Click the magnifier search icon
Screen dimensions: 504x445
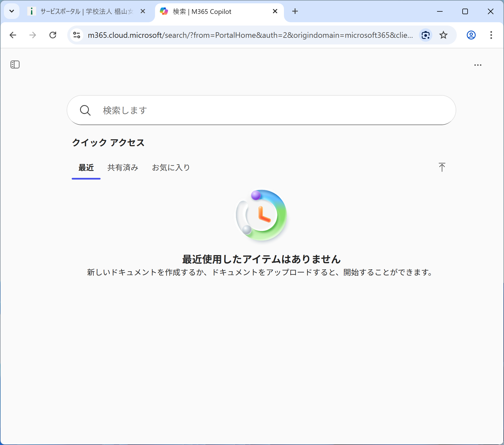pos(85,110)
